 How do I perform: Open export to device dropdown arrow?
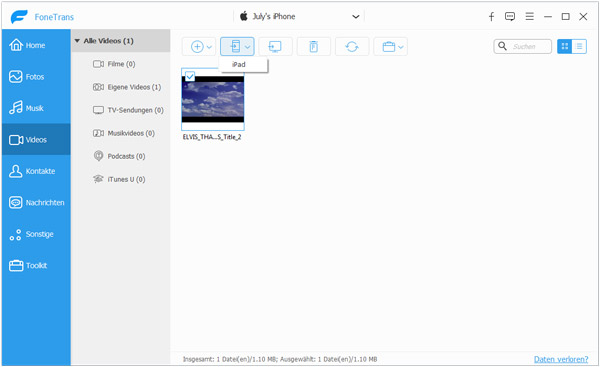point(248,47)
